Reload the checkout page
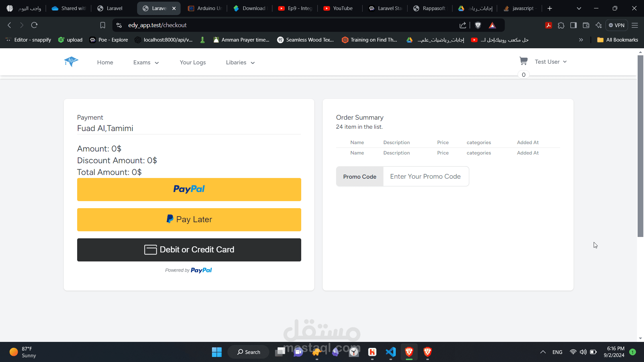Image resolution: width=644 pixels, height=362 pixels. pyautogui.click(x=34, y=25)
